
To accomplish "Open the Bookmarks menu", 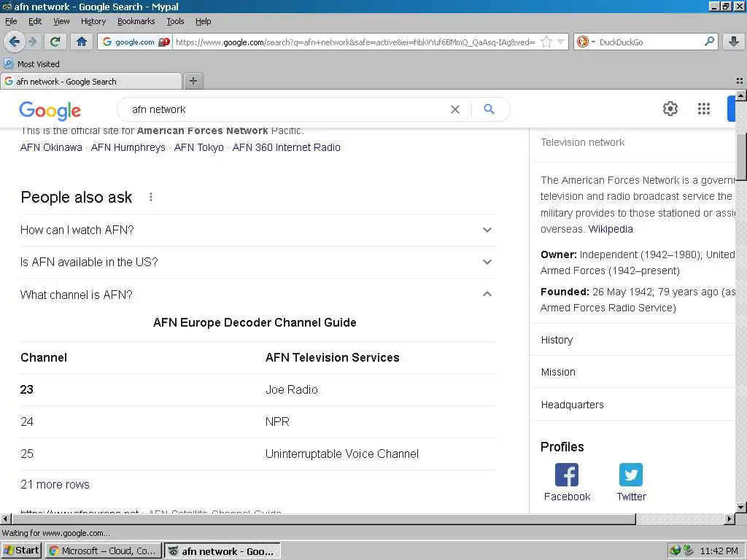I will (136, 21).
